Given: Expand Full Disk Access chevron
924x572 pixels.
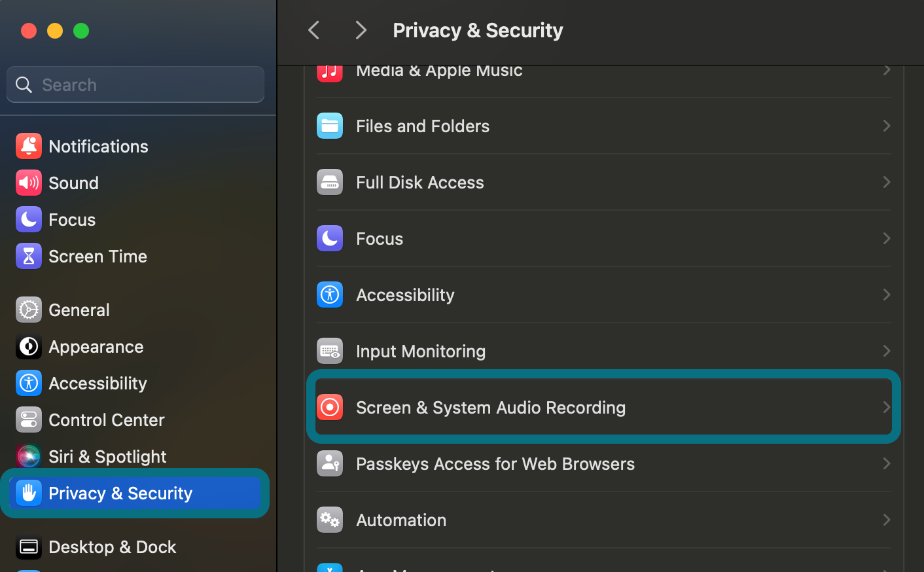Looking at the screenshot, I should 887,182.
